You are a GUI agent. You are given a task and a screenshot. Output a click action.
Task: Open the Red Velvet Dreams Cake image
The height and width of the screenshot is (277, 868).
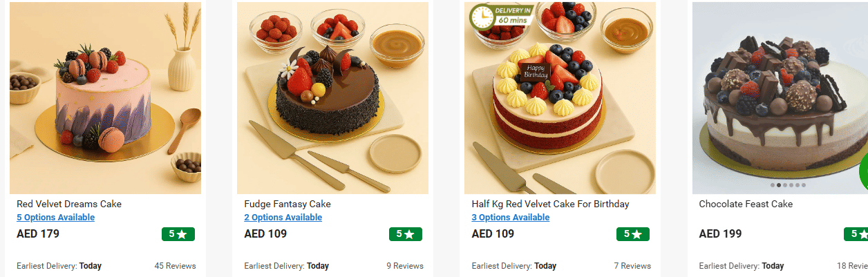[105, 98]
